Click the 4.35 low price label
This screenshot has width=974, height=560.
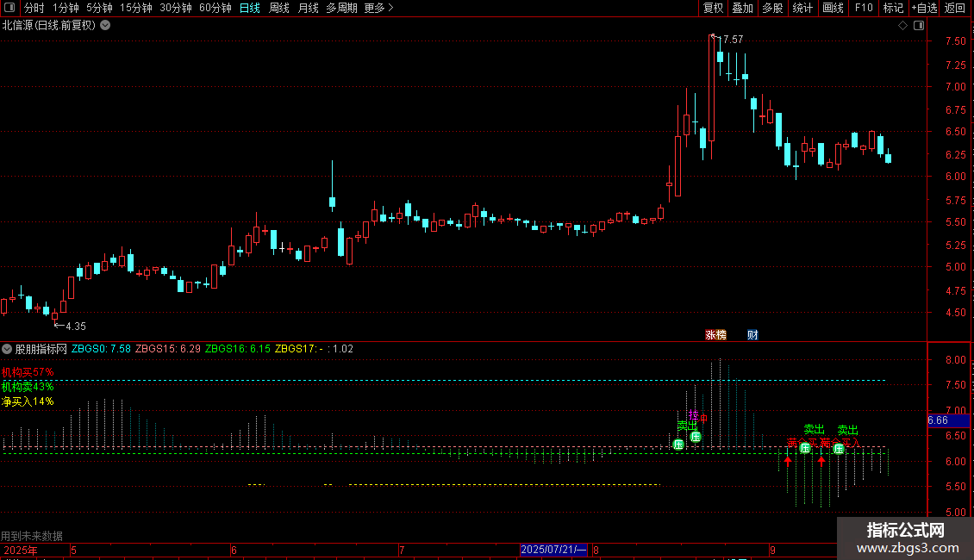[x=75, y=326]
